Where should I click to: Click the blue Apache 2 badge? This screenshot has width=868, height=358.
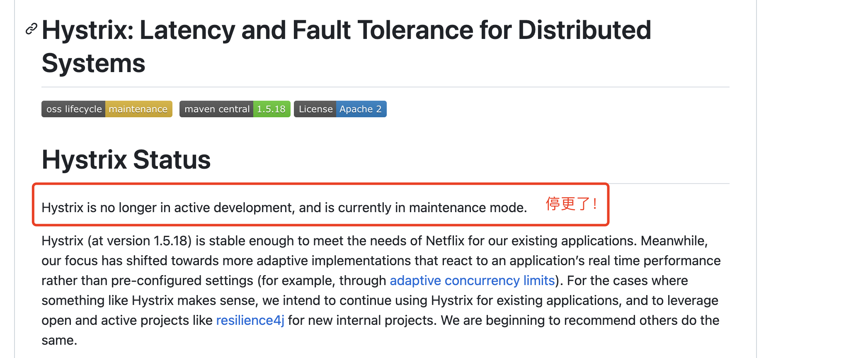360,109
